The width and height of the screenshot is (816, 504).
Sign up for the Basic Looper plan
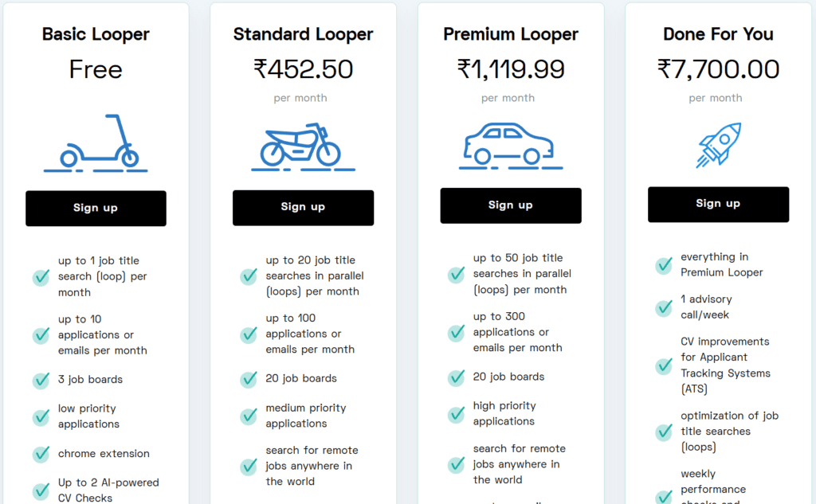coord(96,208)
